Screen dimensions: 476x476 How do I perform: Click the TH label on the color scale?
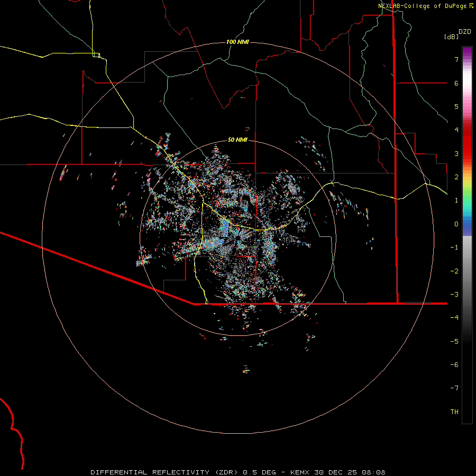point(454,411)
